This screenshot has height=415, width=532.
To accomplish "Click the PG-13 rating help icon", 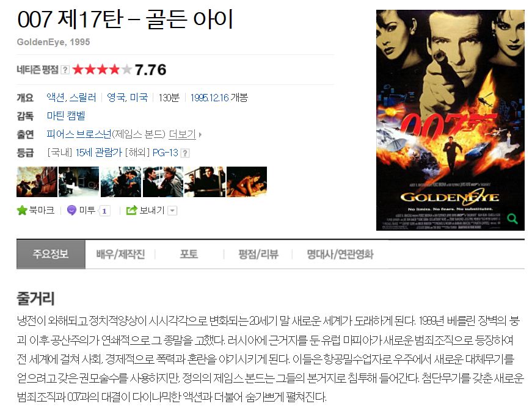I will (x=185, y=153).
